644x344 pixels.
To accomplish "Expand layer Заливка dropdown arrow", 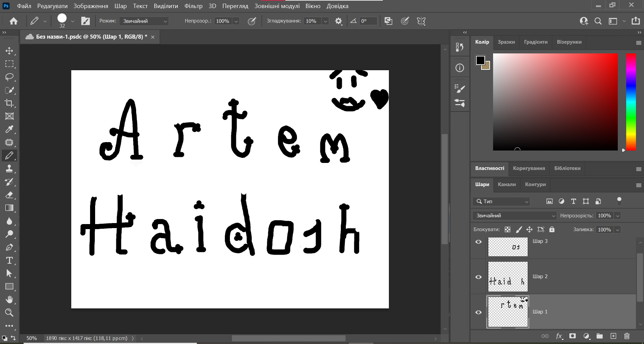I will pyautogui.click(x=617, y=230).
